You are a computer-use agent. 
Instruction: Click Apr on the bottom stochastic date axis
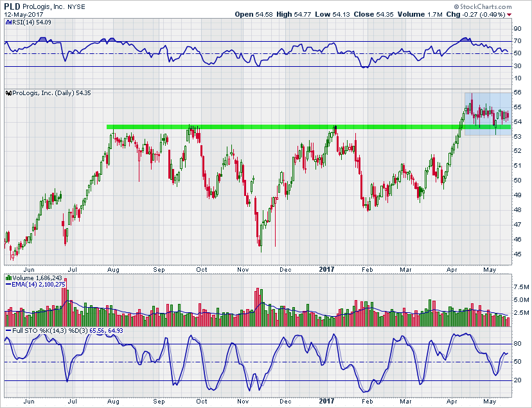[x=452, y=402]
